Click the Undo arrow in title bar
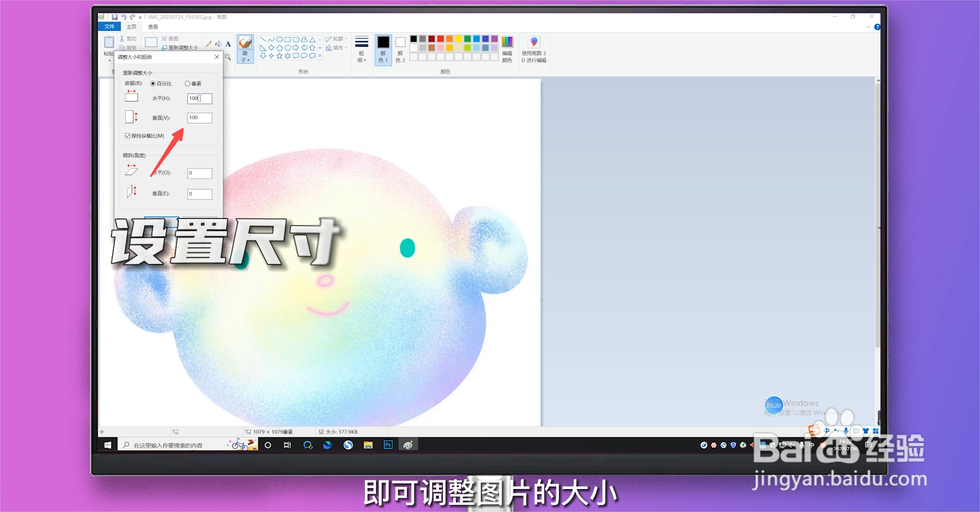980x512 pixels. pyautogui.click(x=124, y=17)
